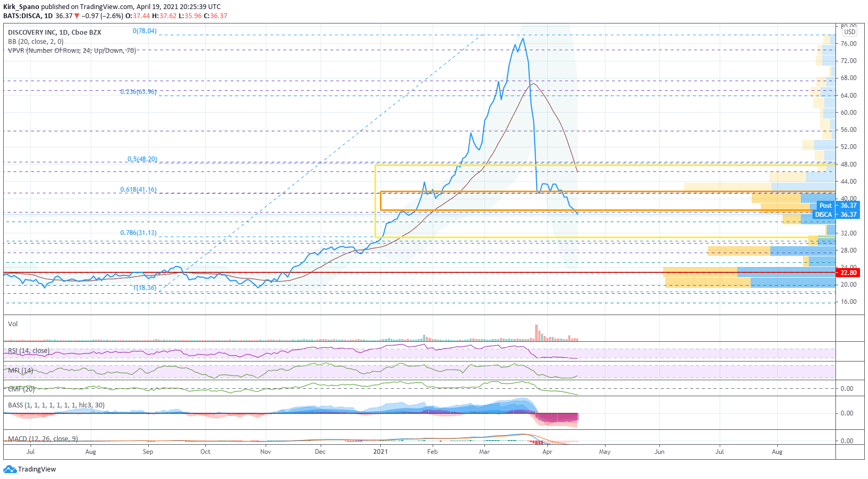The image size is (868, 479).
Task: Click the Apr label on time axis
Action: pyautogui.click(x=547, y=452)
